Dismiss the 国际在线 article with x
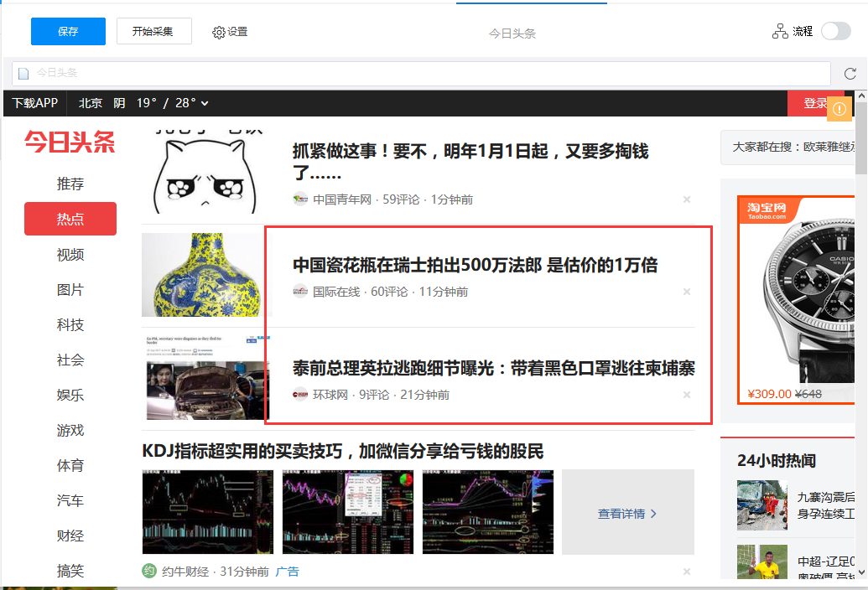This screenshot has height=590, width=868. [x=686, y=292]
